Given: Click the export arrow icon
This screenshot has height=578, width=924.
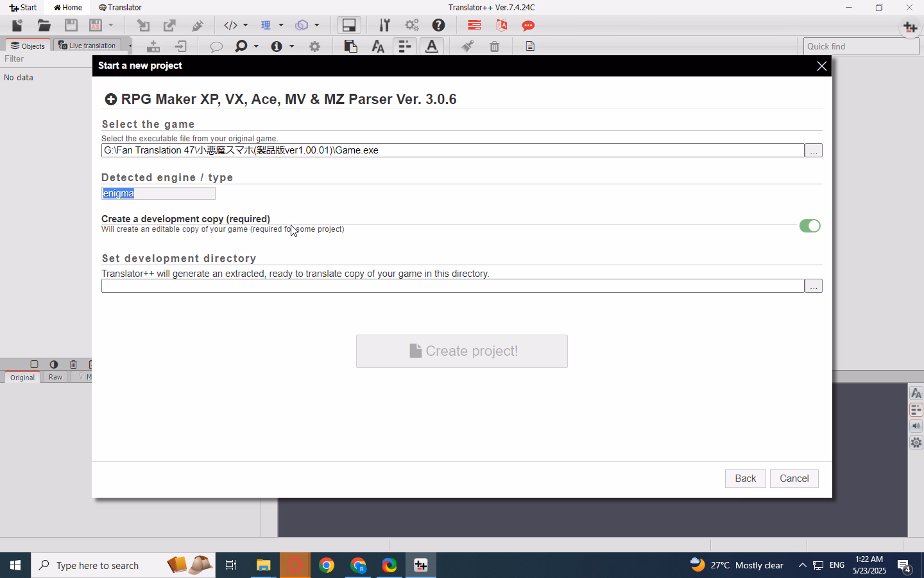Looking at the screenshot, I should tap(170, 25).
